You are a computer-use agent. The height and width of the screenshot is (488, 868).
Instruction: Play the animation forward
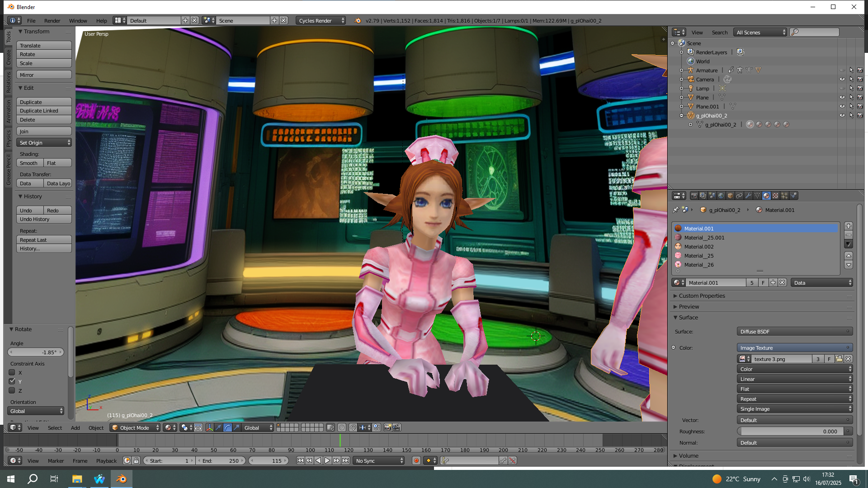pyautogui.click(x=327, y=460)
